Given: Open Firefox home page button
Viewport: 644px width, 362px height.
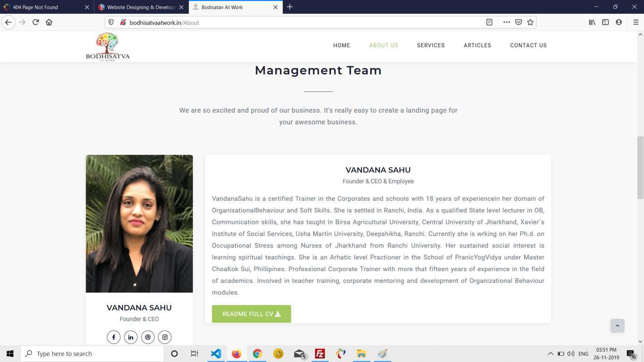Looking at the screenshot, I should [49, 22].
